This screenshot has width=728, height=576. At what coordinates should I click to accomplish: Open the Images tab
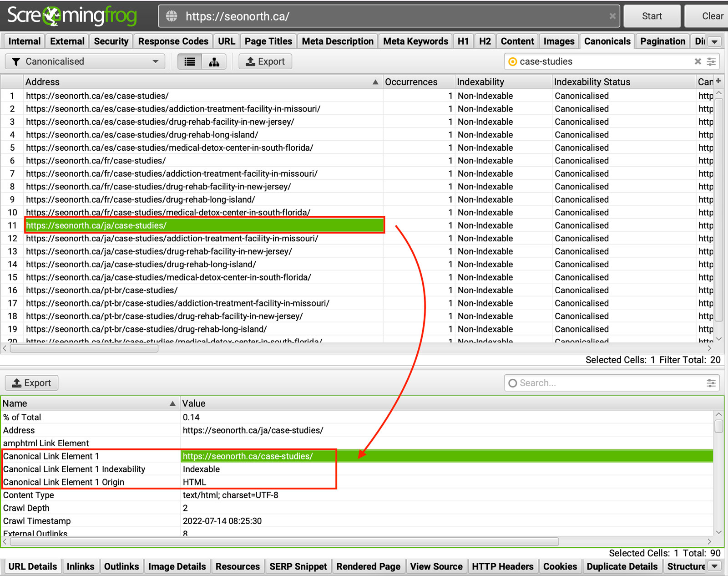pos(559,41)
